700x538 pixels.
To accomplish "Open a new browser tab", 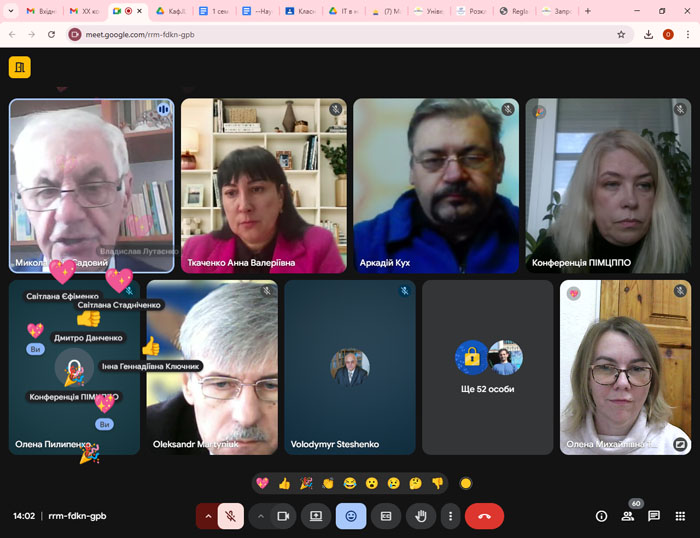I will 587,10.
